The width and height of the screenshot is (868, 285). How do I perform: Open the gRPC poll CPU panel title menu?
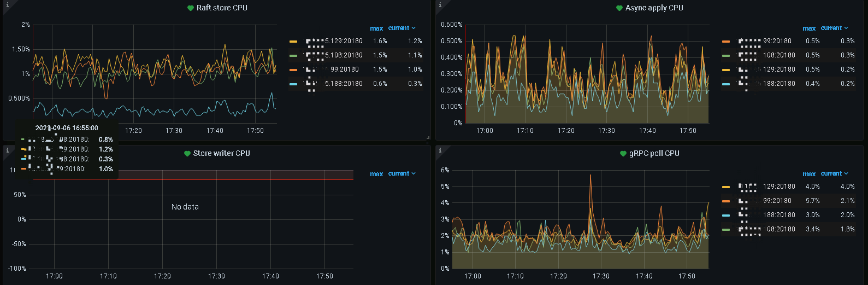pyautogui.click(x=654, y=154)
